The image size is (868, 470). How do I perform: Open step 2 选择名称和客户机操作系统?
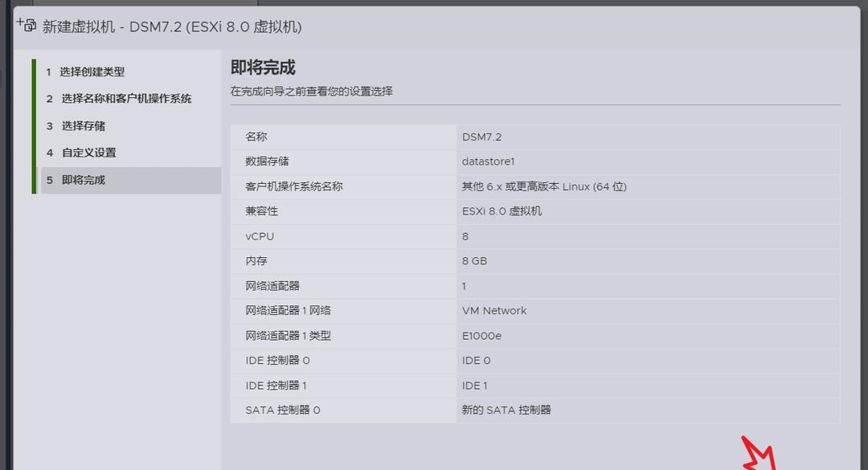[x=126, y=99]
